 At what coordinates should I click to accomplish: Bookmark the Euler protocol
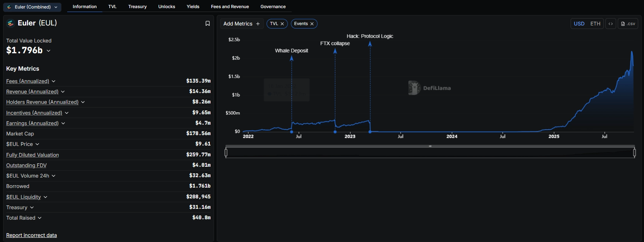[207, 24]
